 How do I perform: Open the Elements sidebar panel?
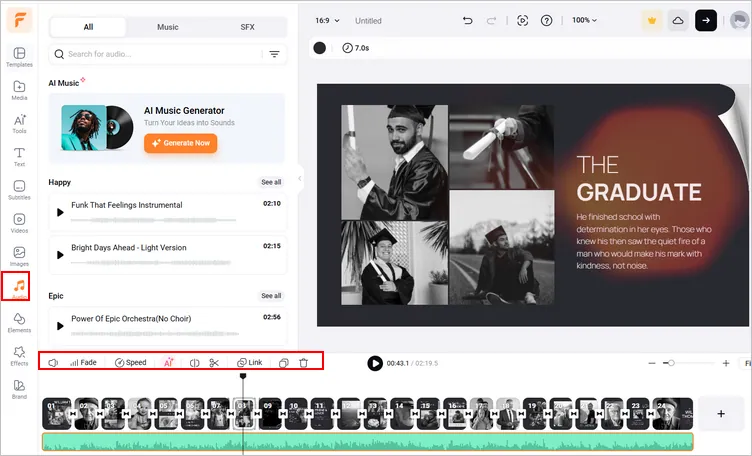coord(19,323)
